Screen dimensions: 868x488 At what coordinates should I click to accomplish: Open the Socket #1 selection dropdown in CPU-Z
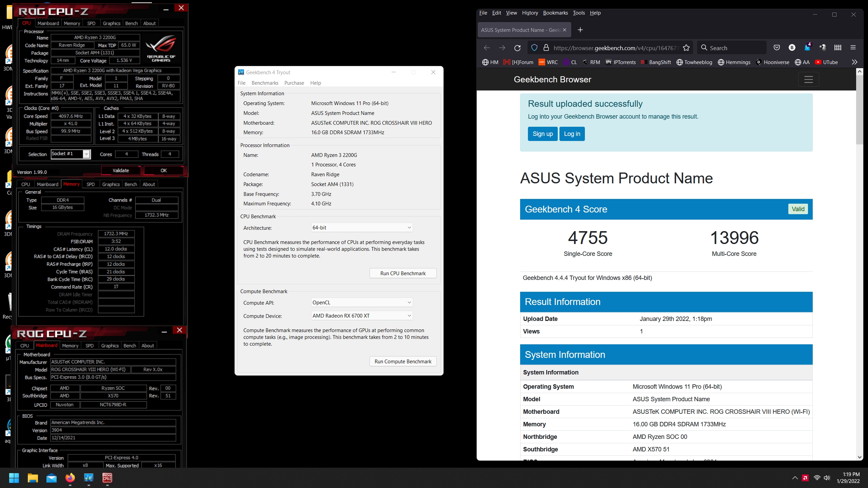[x=71, y=154]
